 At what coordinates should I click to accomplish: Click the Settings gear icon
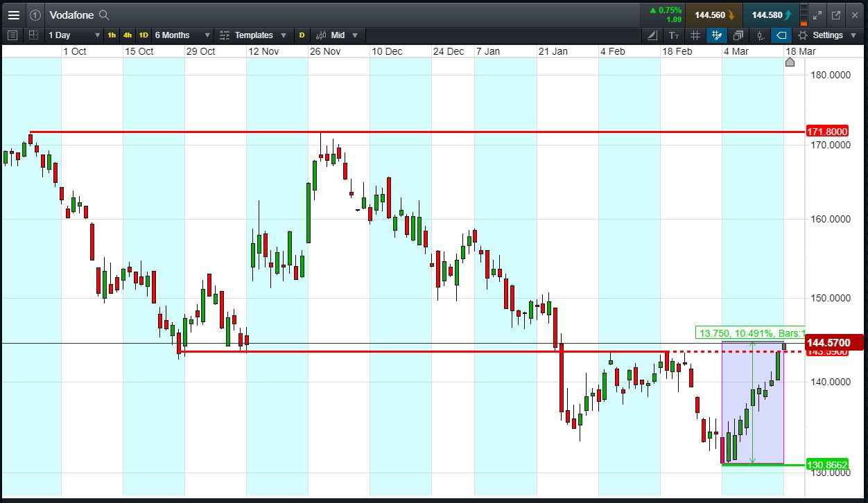(803, 35)
